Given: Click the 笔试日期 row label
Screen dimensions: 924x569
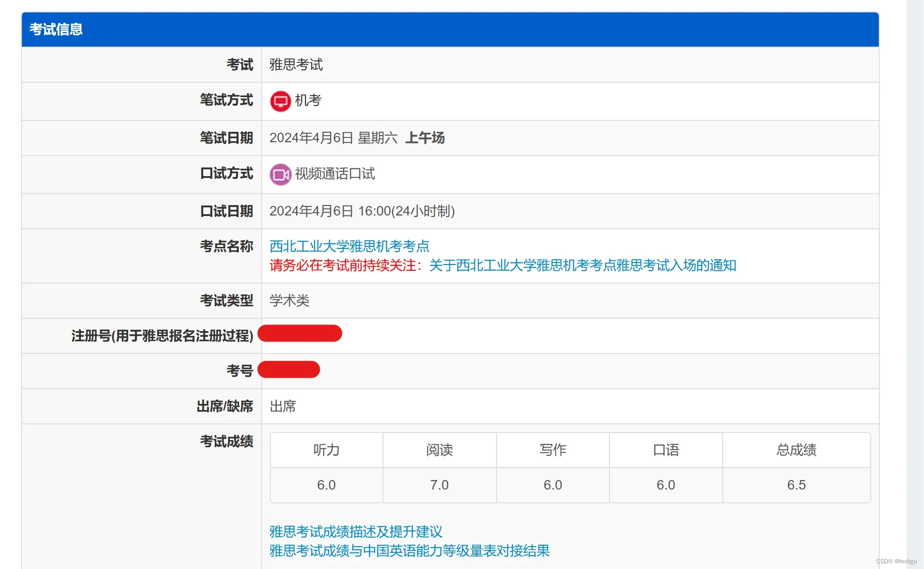Looking at the screenshot, I should [226, 138].
